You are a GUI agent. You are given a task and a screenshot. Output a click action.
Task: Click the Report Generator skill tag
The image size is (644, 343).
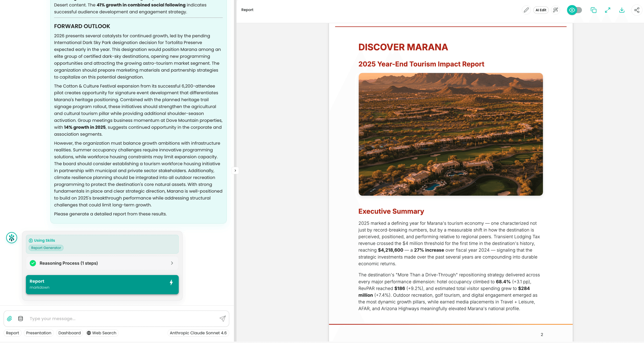46,248
